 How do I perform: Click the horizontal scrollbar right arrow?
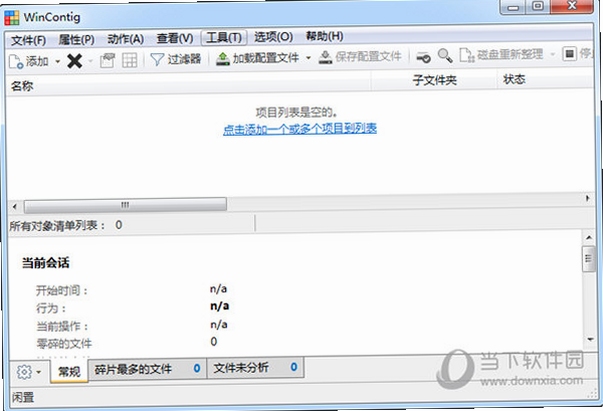[x=587, y=198]
